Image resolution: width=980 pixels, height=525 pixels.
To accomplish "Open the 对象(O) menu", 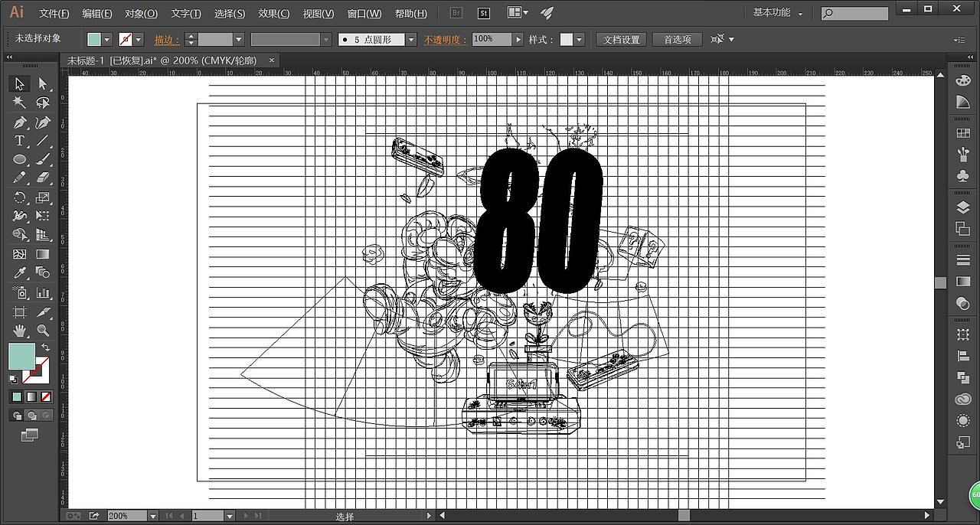I will (x=141, y=14).
